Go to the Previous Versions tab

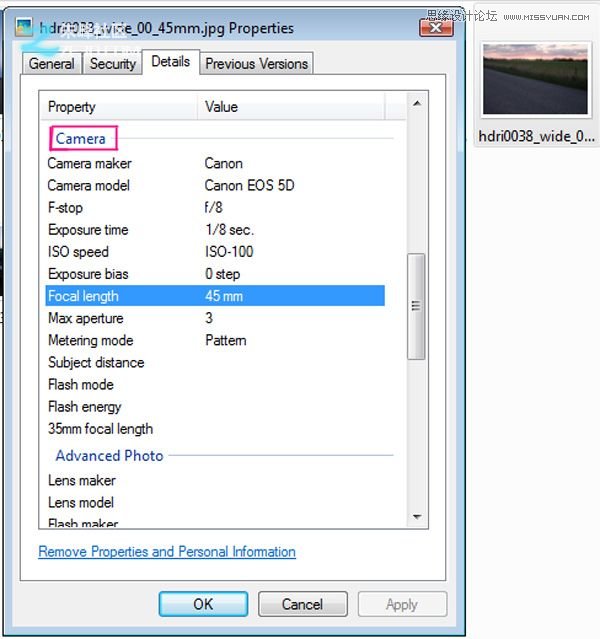pyautogui.click(x=257, y=64)
